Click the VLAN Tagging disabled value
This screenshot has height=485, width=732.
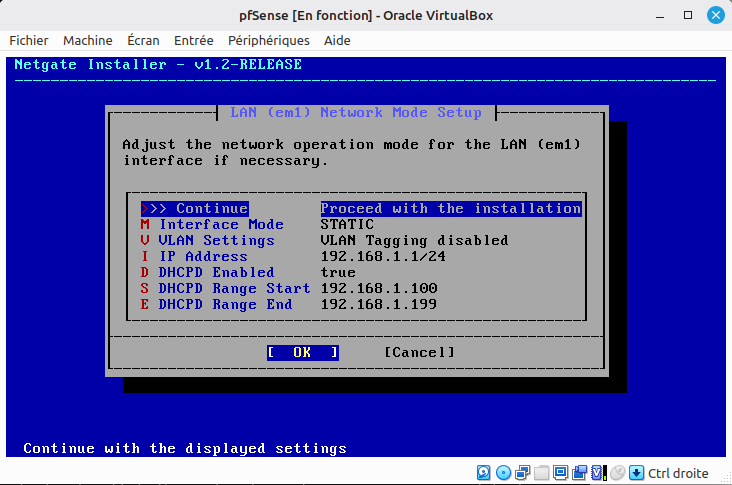tap(414, 240)
